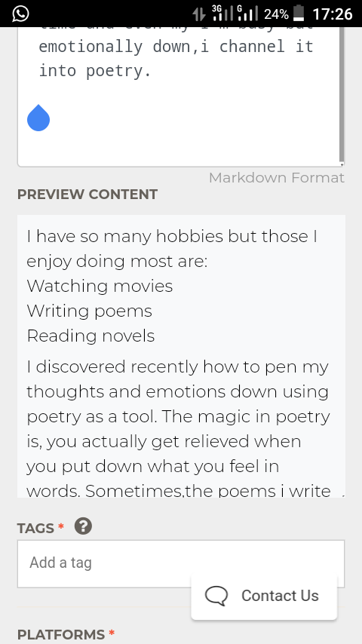Tap the speech bubble icon in Contact Us
This screenshot has width=362, height=644.
pyautogui.click(x=216, y=596)
